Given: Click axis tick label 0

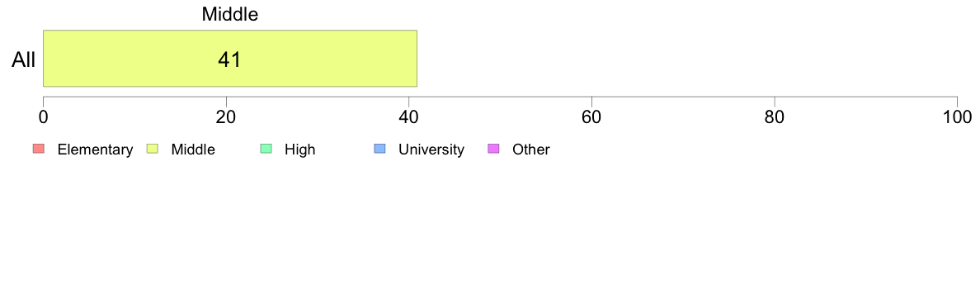Looking at the screenshot, I should click(x=43, y=116).
